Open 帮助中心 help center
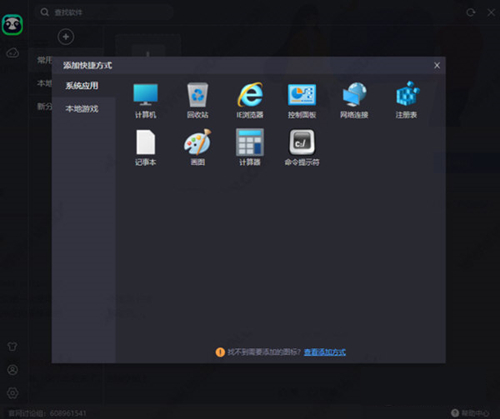 tap(470, 413)
